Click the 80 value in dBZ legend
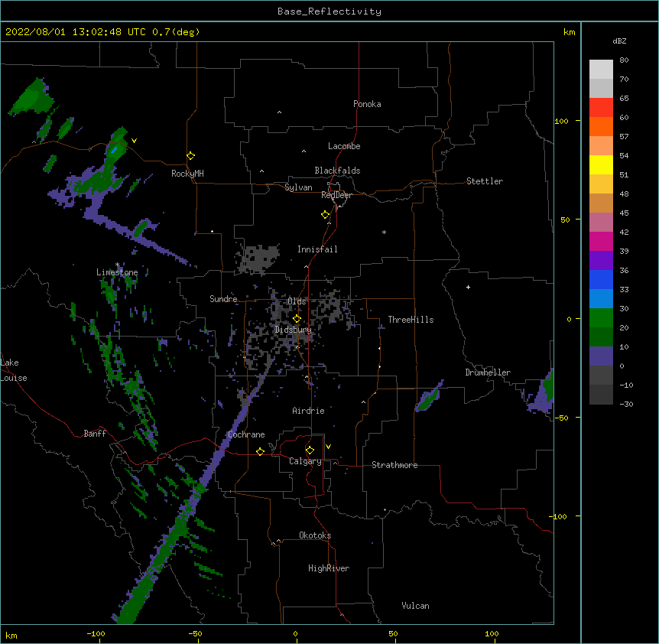Image resolution: width=659 pixels, height=644 pixels. (x=624, y=60)
